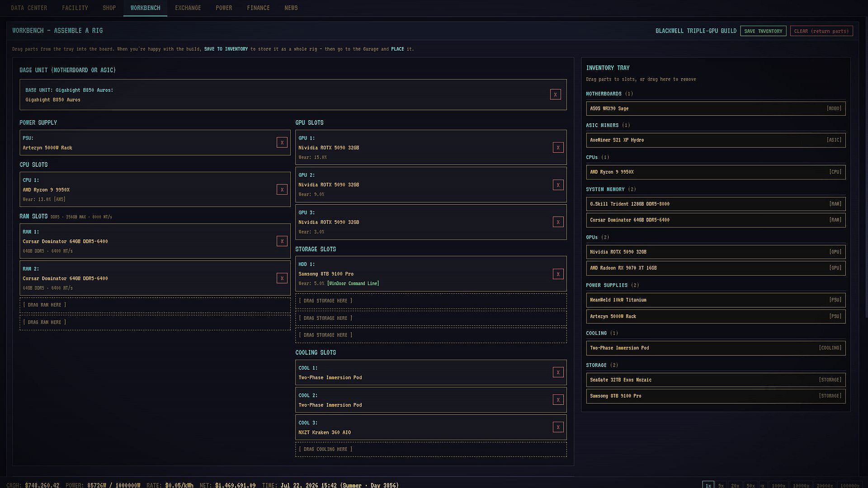Select Two-Phase Immersion Pod in the inventory tray
The height and width of the screenshot is (488, 868).
tap(716, 348)
